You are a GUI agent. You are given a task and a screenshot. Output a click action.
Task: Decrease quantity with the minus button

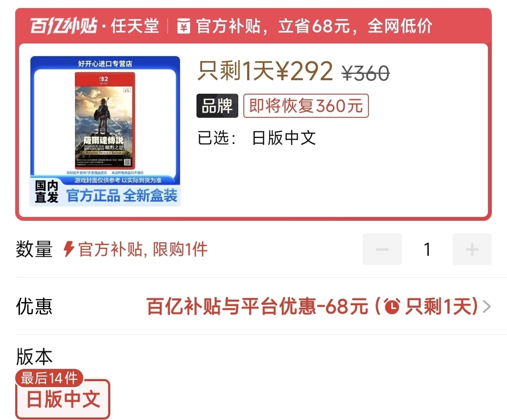(382, 249)
